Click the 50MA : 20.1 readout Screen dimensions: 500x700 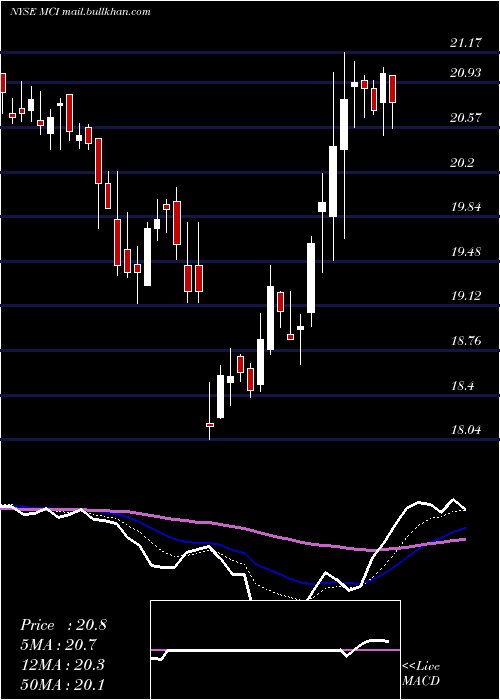(x=62, y=684)
